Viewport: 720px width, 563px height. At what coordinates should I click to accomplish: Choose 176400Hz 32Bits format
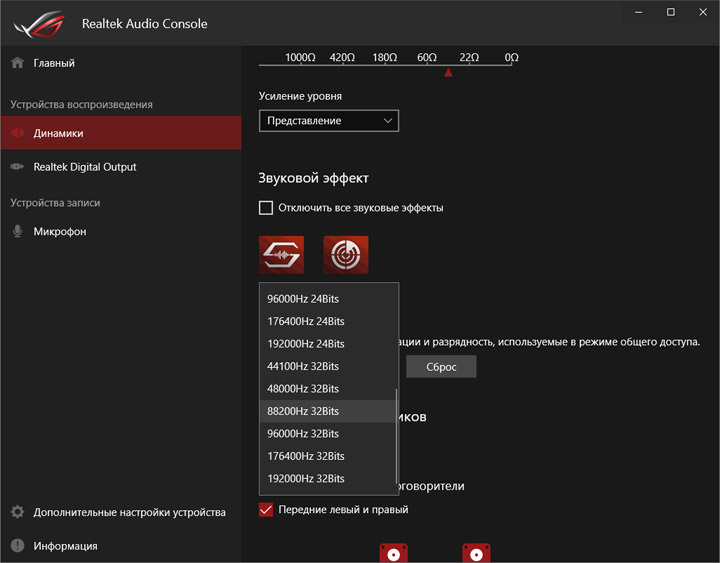pyautogui.click(x=328, y=456)
